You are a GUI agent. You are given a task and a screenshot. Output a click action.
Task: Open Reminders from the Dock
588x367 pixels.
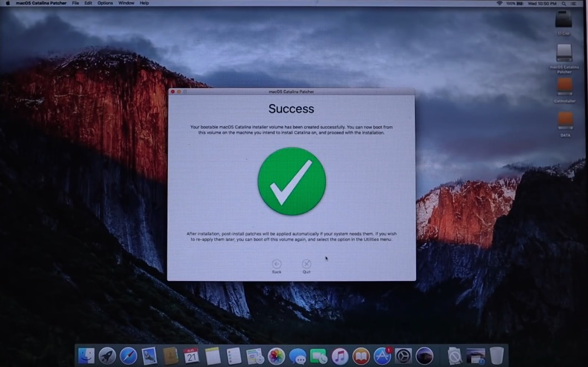click(234, 355)
